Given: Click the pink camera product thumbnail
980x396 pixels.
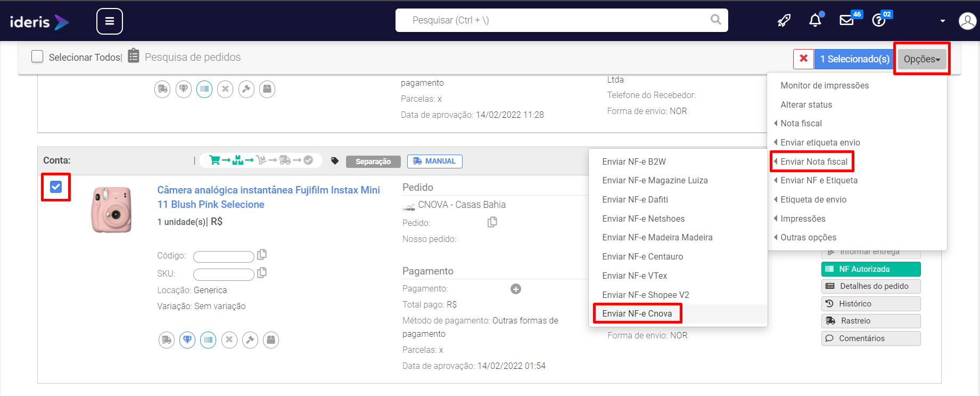Looking at the screenshot, I should [x=112, y=209].
